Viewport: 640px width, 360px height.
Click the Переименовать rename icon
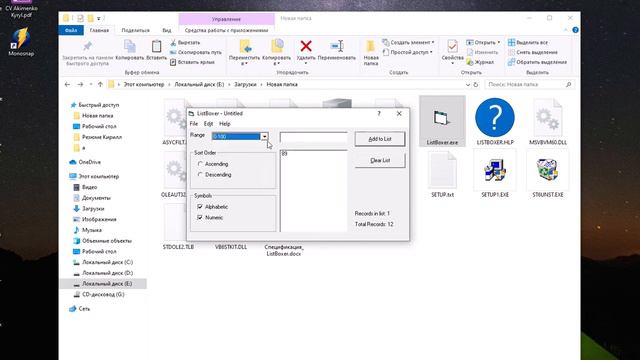pyautogui.click(x=337, y=46)
